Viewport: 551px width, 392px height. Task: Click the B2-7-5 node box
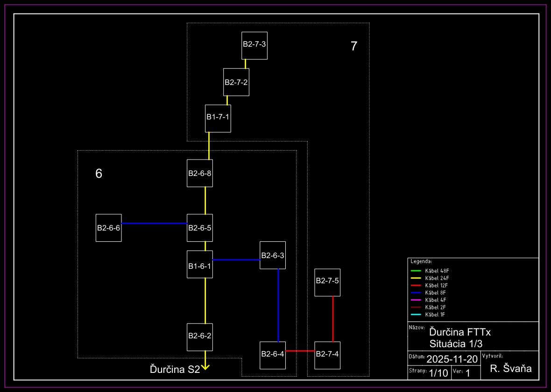327,282
